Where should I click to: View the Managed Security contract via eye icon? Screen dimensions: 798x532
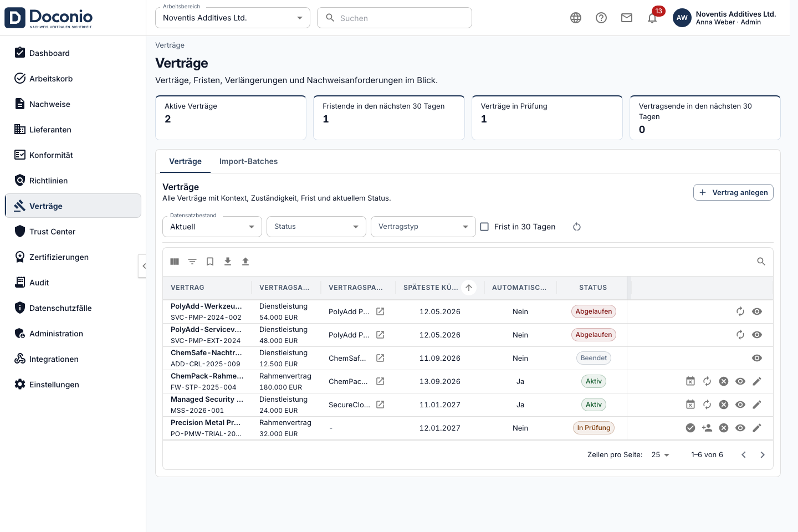click(740, 405)
